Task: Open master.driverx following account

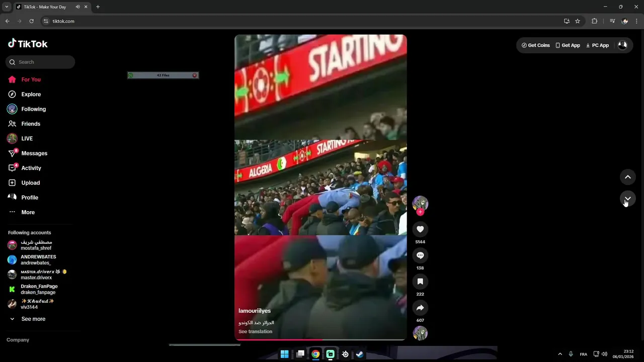Action: [x=37, y=275]
